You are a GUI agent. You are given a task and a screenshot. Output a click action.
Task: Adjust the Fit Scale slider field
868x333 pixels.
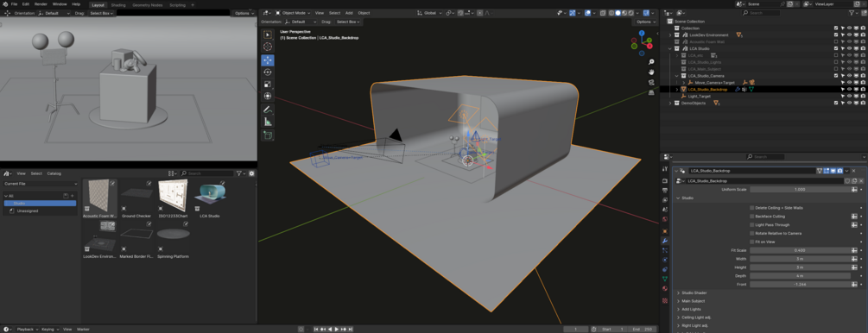point(800,250)
